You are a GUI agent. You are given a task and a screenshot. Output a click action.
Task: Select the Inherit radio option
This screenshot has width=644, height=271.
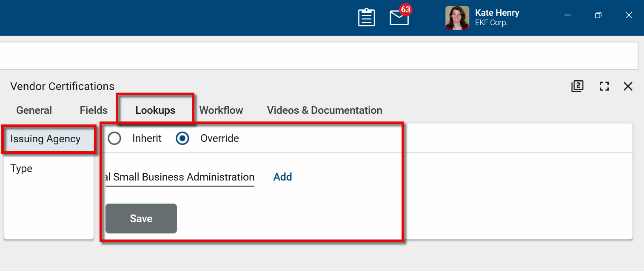114,138
